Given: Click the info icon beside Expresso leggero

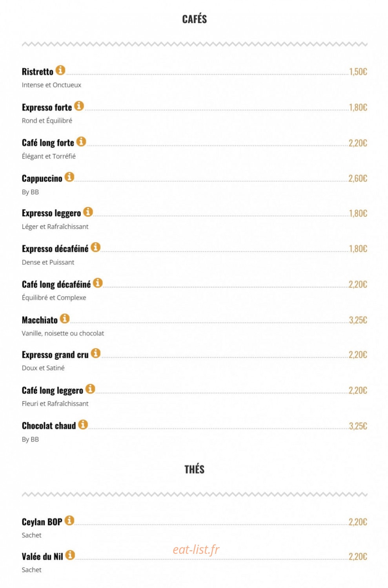Looking at the screenshot, I should pyautogui.click(x=88, y=212).
